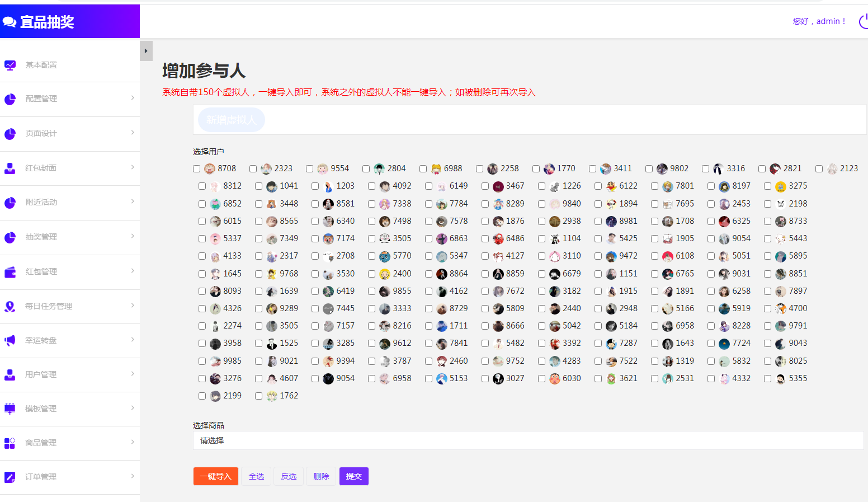Click avatar of user 8708
The image size is (868, 502).
pyautogui.click(x=210, y=169)
